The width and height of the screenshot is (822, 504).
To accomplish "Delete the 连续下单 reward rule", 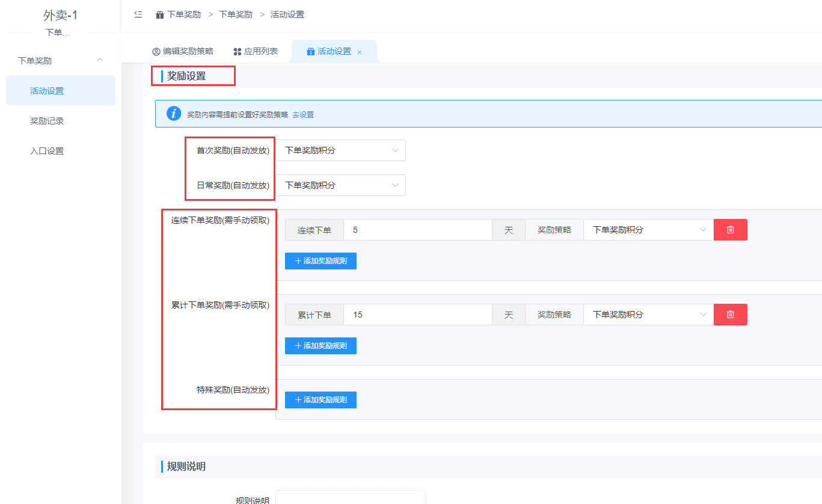I will click(731, 230).
